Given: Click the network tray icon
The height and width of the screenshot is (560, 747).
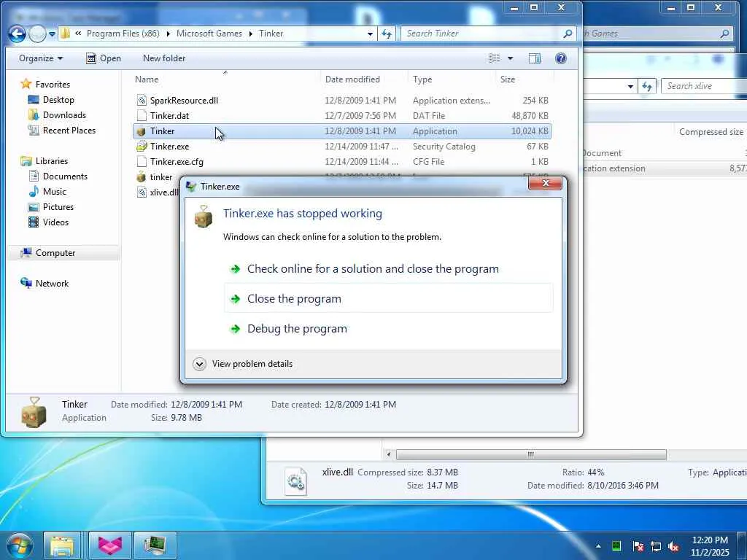Looking at the screenshot, I should coord(656,546).
